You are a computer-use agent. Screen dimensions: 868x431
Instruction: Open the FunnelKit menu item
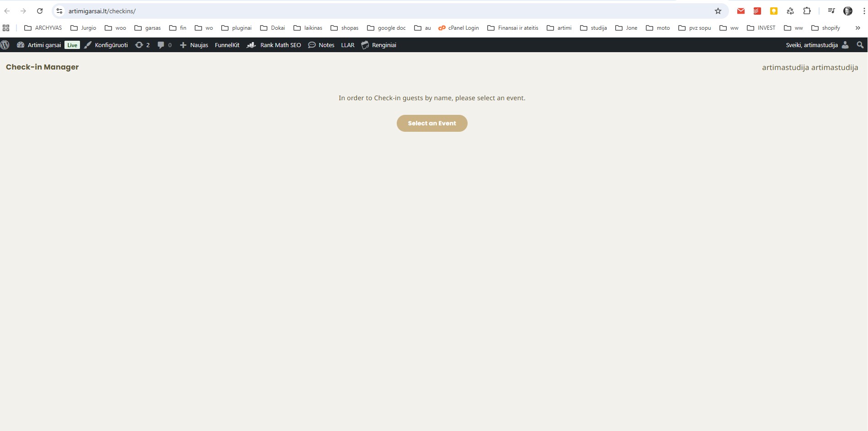coord(227,45)
